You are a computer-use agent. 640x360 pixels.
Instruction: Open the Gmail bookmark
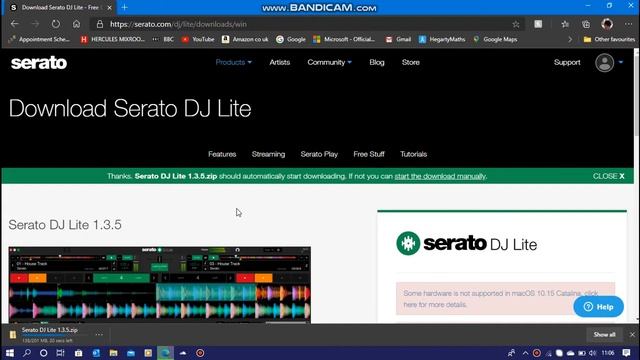click(398, 39)
